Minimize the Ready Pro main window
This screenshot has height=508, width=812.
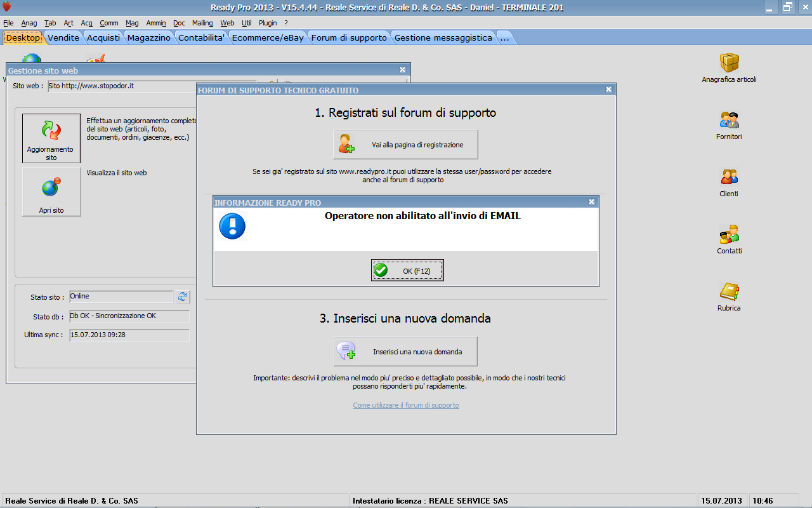coord(771,7)
